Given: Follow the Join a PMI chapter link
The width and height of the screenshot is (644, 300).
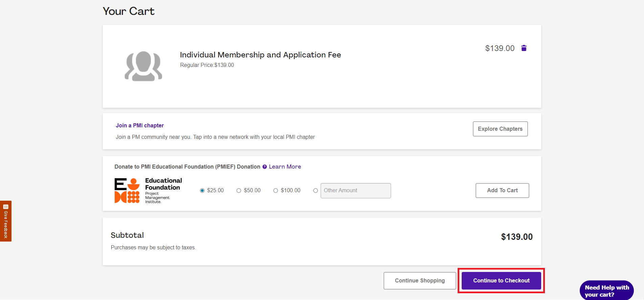Looking at the screenshot, I should [x=140, y=125].
